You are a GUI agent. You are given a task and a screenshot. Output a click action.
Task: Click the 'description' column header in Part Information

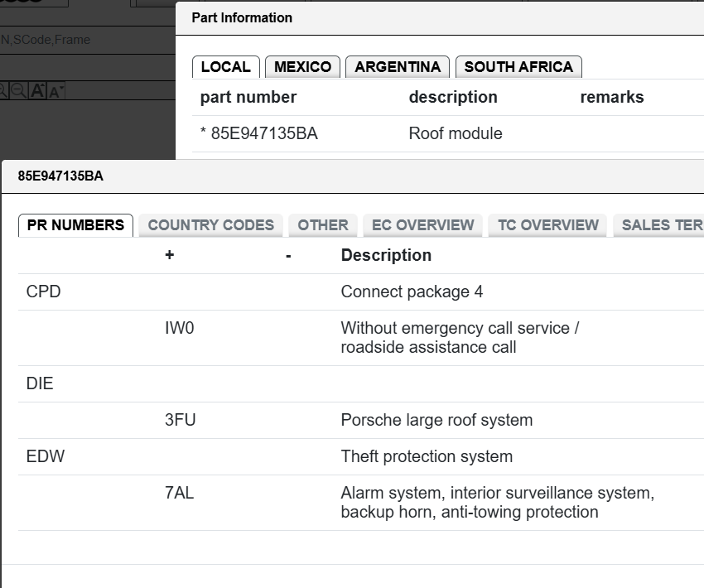click(x=453, y=98)
